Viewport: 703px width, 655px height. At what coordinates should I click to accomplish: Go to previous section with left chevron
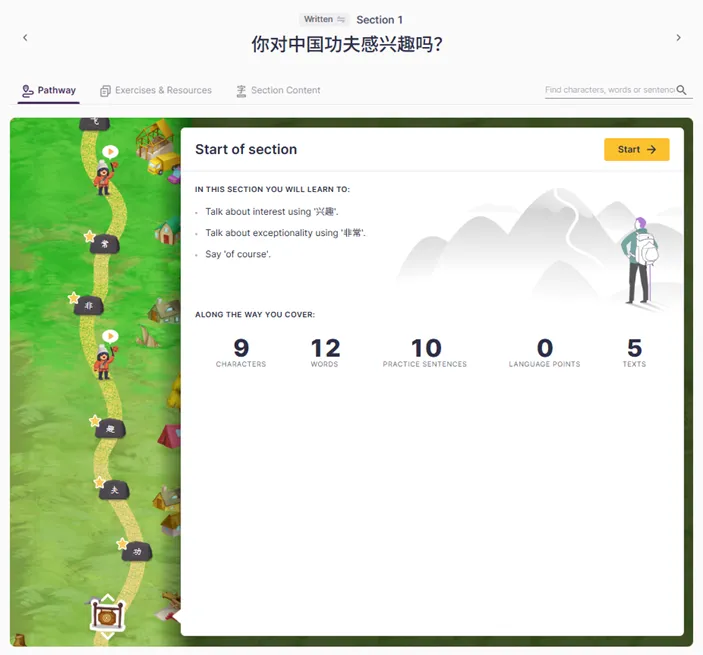click(25, 38)
